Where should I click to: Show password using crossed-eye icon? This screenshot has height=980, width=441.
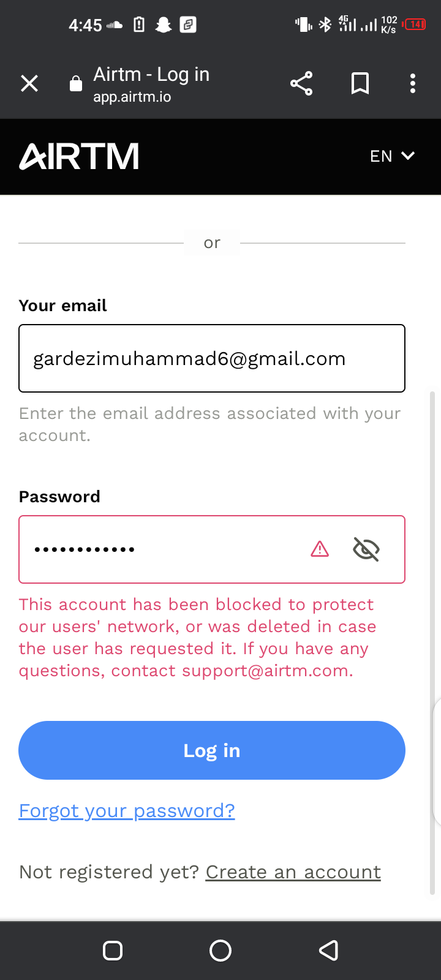pyautogui.click(x=366, y=549)
